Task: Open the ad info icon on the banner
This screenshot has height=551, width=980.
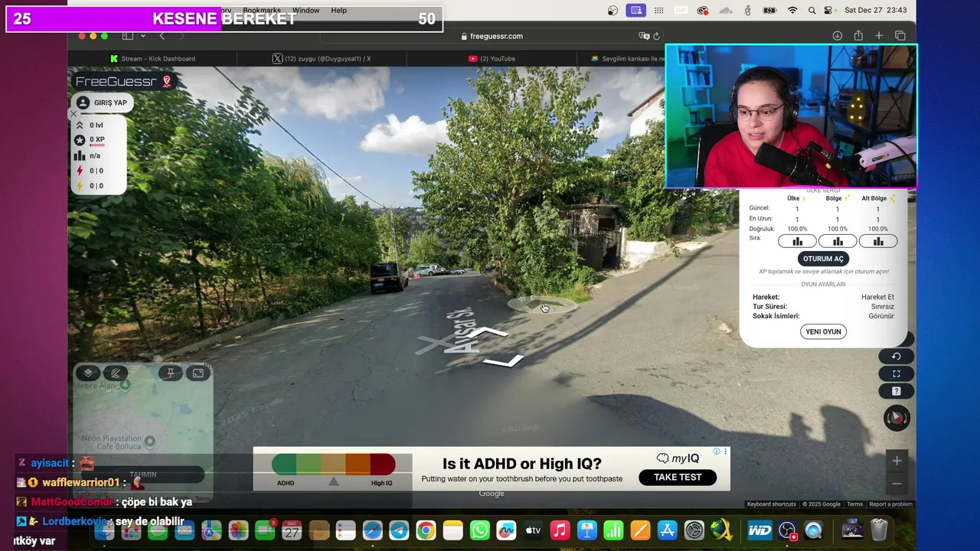Action: pyautogui.click(x=717, y=452)
